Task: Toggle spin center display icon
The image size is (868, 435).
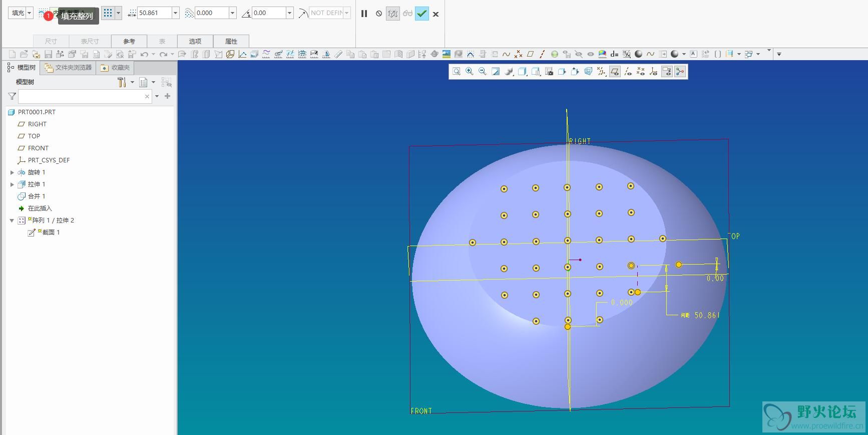Action: point(680,72)
